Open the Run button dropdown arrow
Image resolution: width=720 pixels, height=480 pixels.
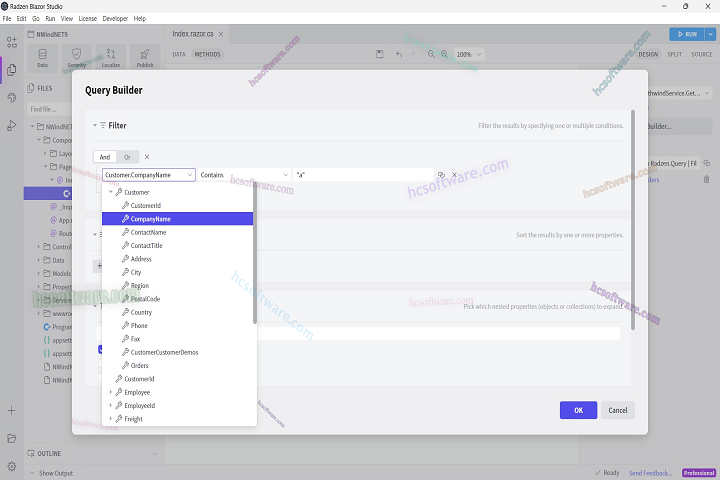[x=710, y=34]
